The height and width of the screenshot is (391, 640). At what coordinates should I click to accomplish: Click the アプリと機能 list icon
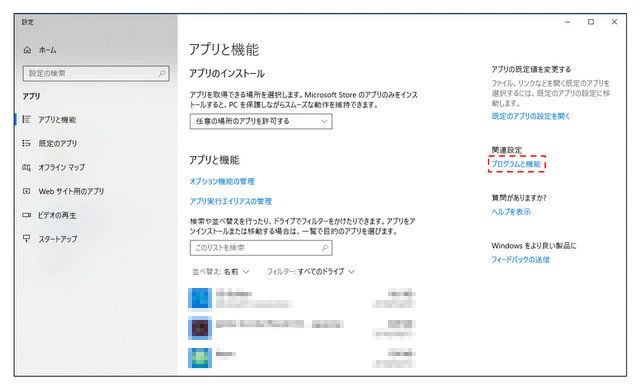(x=27, y=119)
